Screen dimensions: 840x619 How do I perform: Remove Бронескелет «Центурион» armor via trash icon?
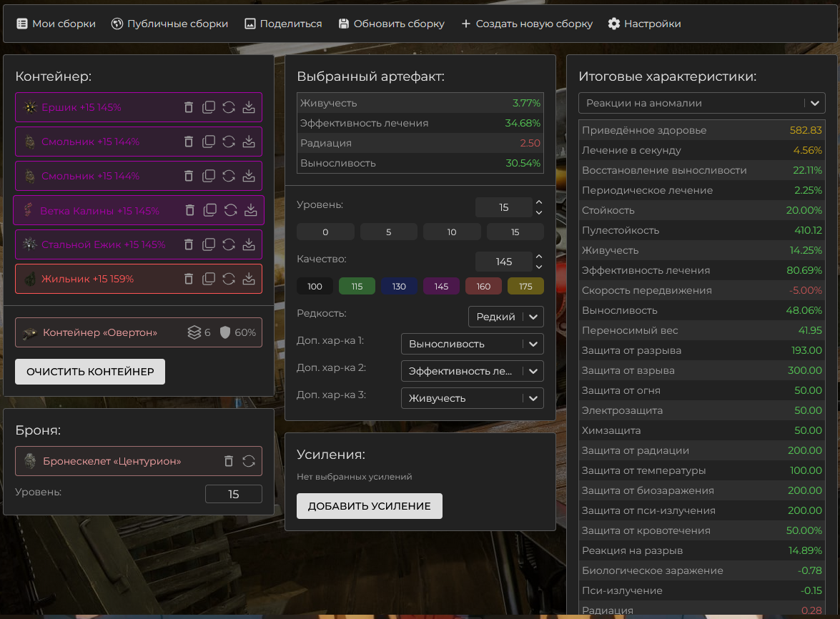click(x=229, y=461)
